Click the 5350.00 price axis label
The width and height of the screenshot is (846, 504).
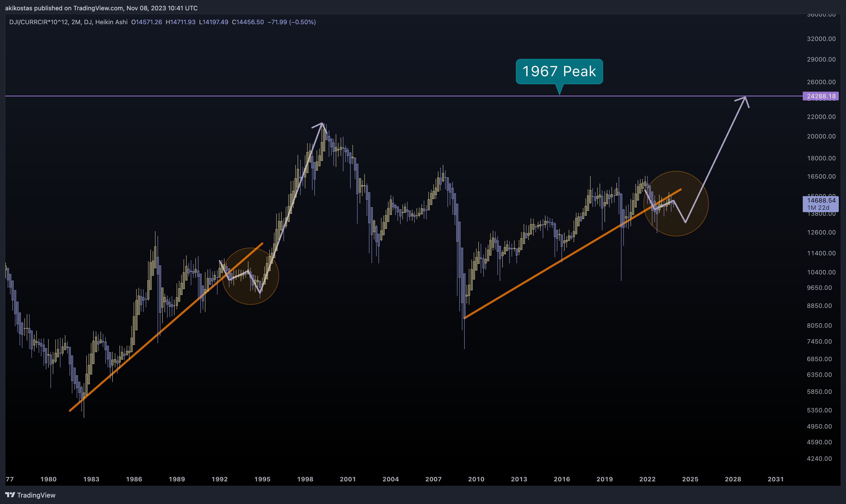(819, 410)
